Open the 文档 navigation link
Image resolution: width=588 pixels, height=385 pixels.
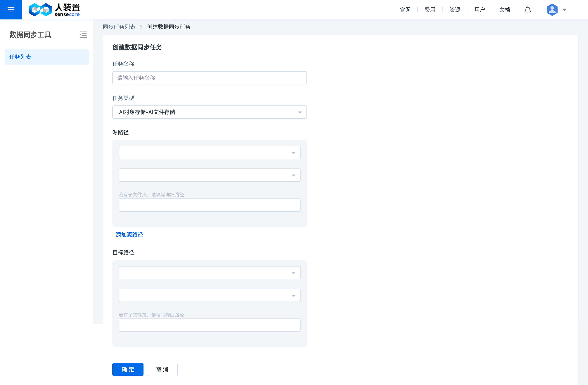point(505,10)
